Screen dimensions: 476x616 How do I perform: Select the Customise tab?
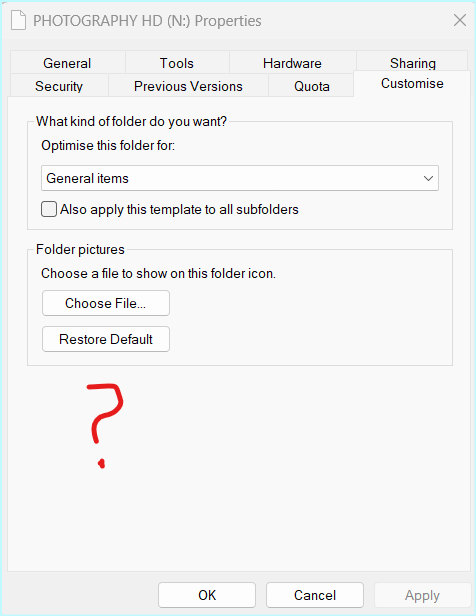[412, 84]
